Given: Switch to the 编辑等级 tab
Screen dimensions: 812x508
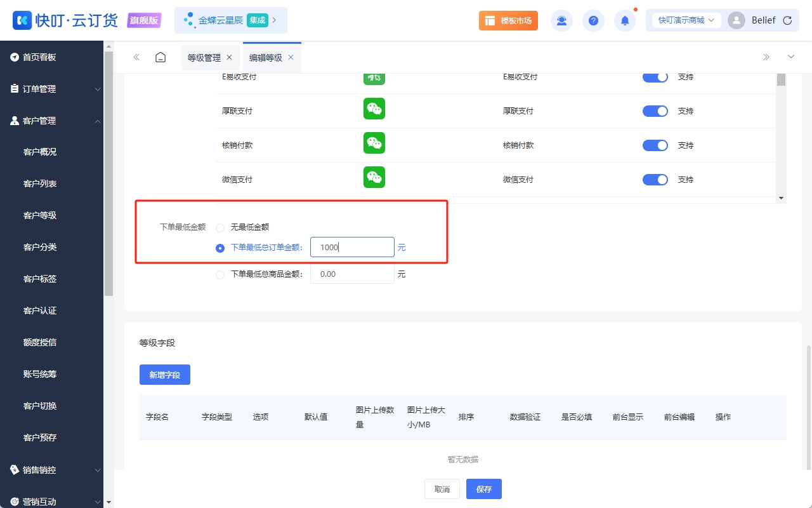Looking at the screenshot, I should (266, 58).
